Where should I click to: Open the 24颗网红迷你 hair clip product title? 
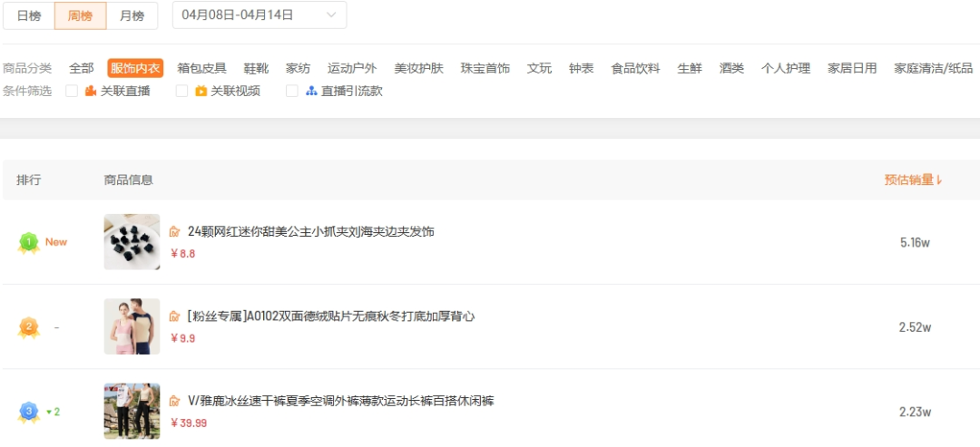click(310, 232)
